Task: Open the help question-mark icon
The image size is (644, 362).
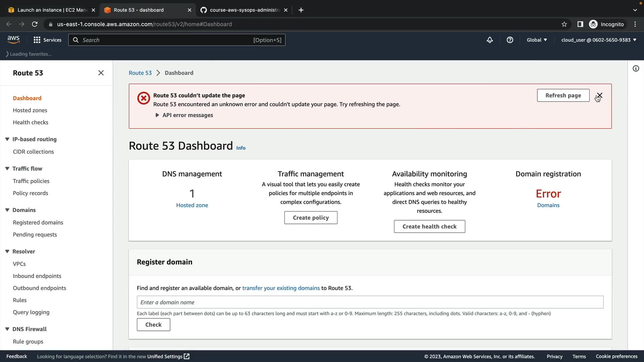Action: [510, 40]
